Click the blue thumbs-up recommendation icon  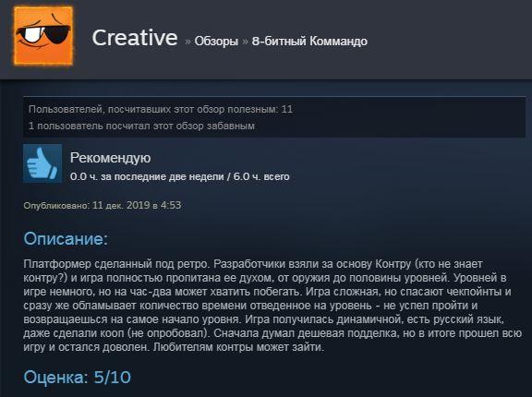pos(42,163)
